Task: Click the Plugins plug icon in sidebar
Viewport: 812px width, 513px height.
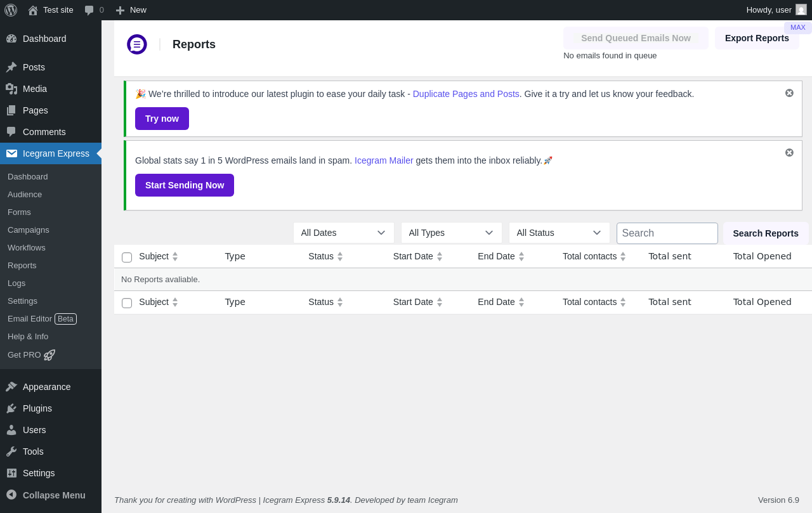Action: (11, 408)
